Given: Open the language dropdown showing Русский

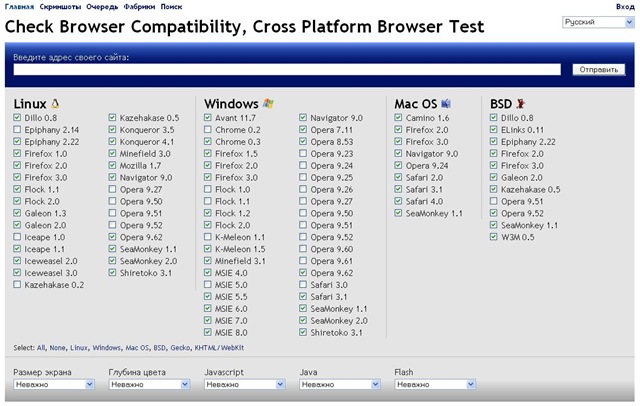Looking at the screenshot, I should tap(598, 22).
